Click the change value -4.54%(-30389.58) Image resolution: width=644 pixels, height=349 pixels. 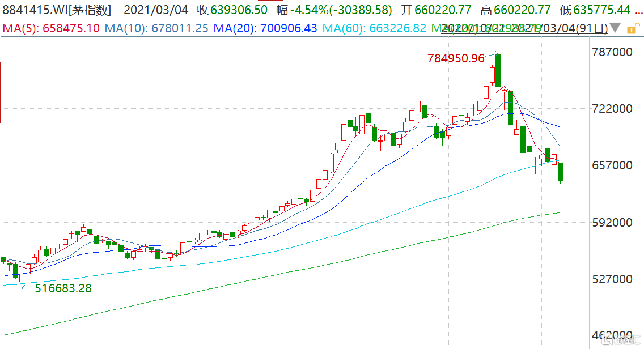tap(341, 10)
